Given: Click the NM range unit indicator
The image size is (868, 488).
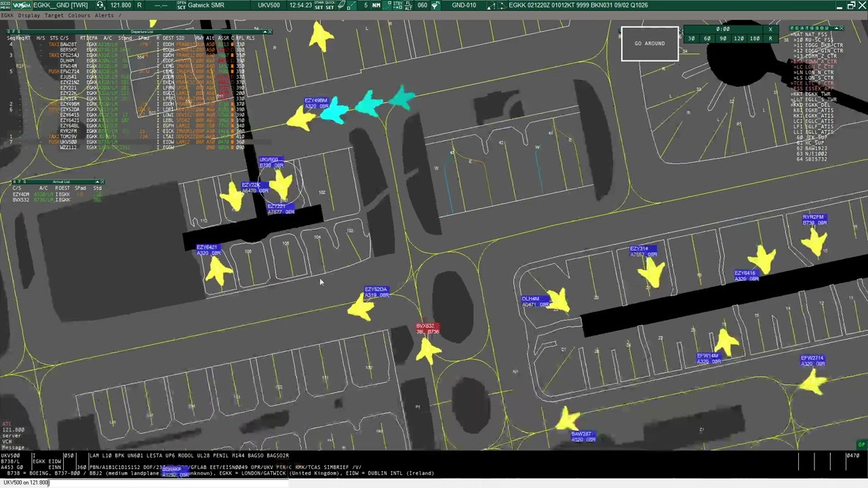Looking at the screenshot, I should [376, 5].
